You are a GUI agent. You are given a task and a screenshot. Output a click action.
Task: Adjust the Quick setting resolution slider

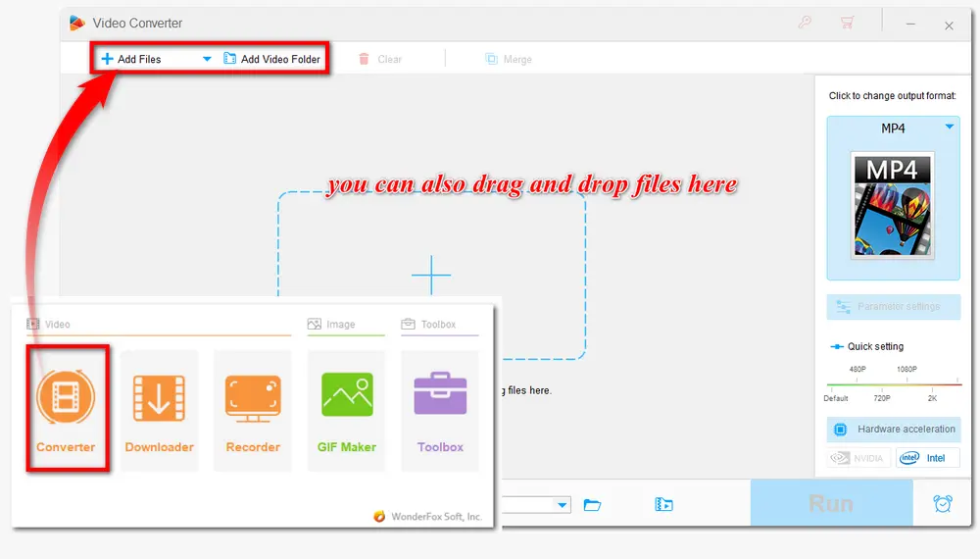pyautogui.click(x=893, y=384)
